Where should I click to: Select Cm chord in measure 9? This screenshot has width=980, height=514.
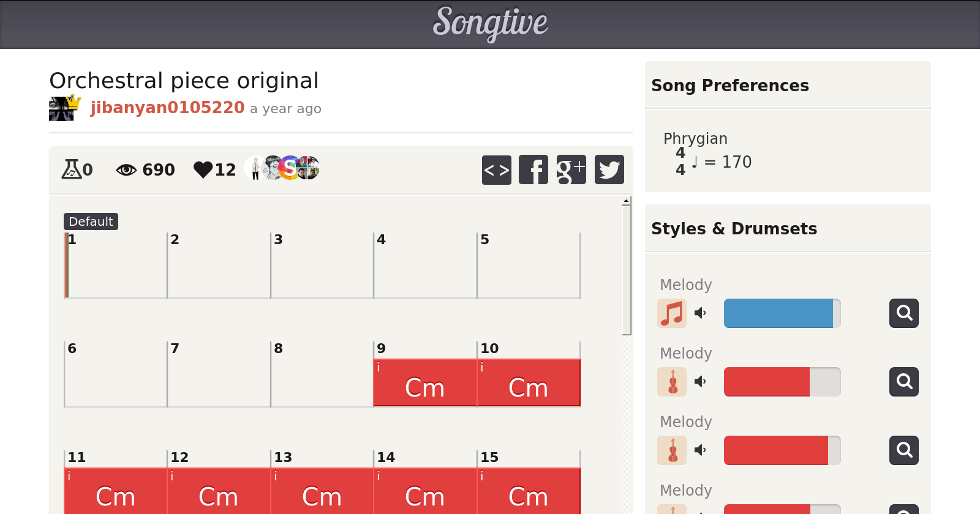[424, 383]
